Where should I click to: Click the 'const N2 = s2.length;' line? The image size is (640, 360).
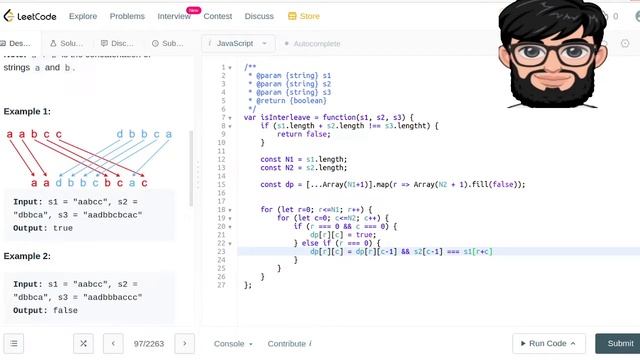coord(304,168)
